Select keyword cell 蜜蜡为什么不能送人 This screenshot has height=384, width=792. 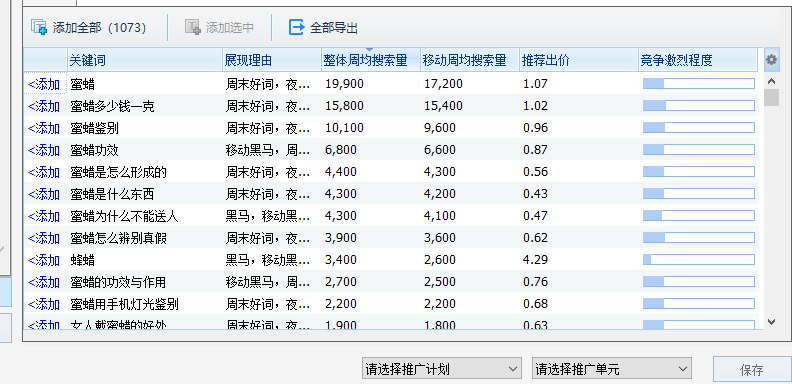pyautogui.click(x=124, y=216)
